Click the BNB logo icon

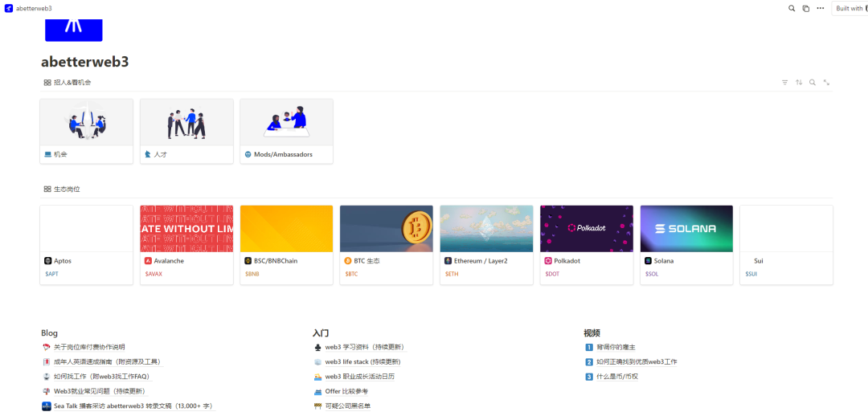[x=248, y=260]
